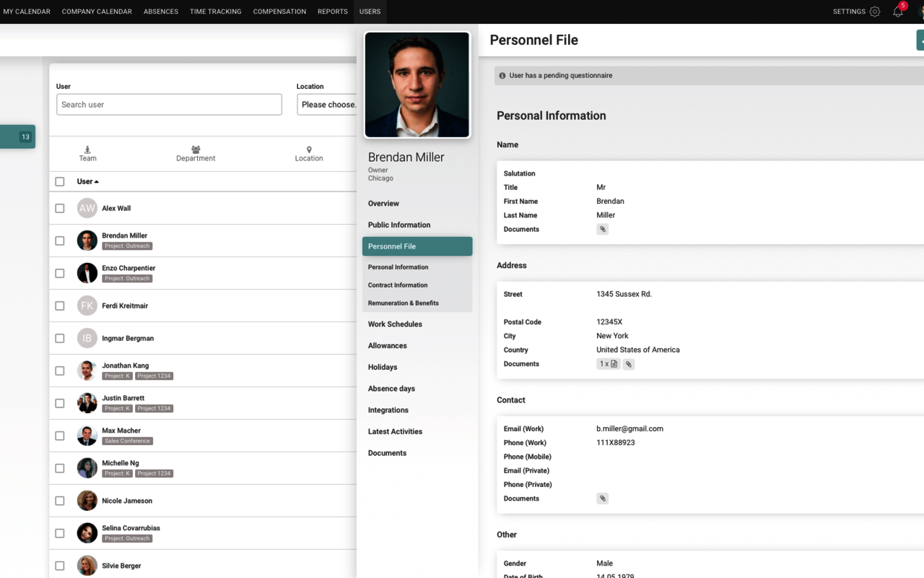
Task: Click Max Macher's avatar photo
Action: pos(87,436)
